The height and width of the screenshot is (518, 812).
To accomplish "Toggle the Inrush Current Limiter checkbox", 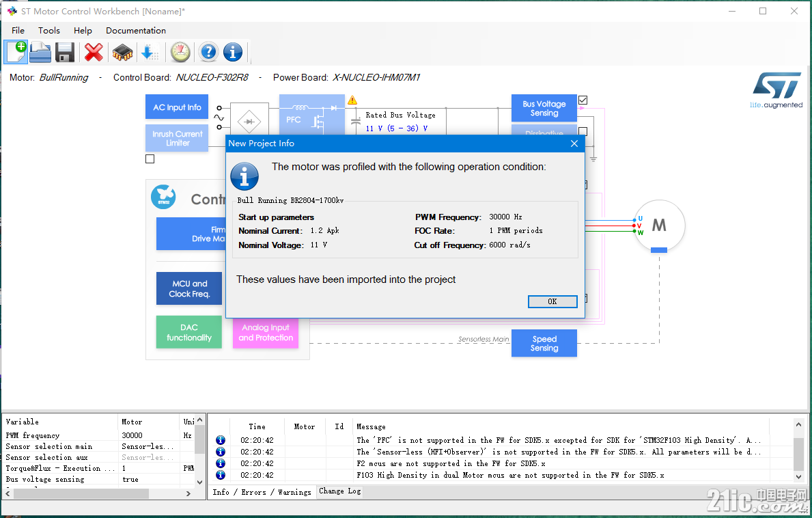I will [150, 159].
